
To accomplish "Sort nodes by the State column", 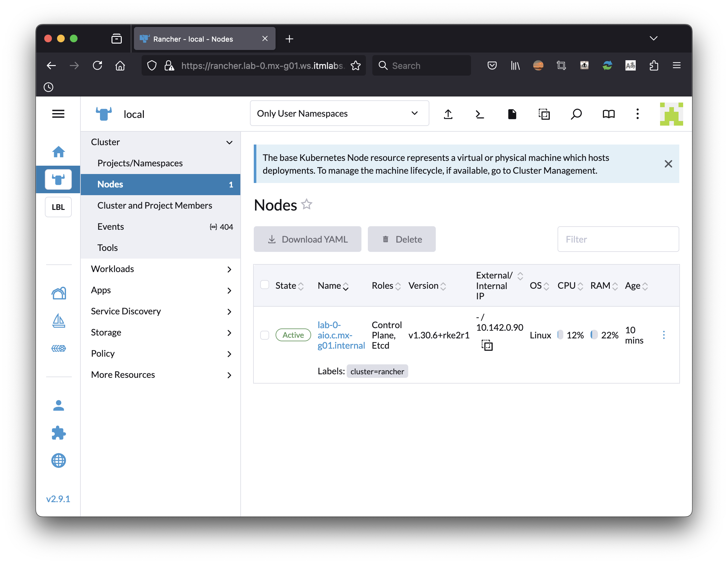I will pos(289,286).
